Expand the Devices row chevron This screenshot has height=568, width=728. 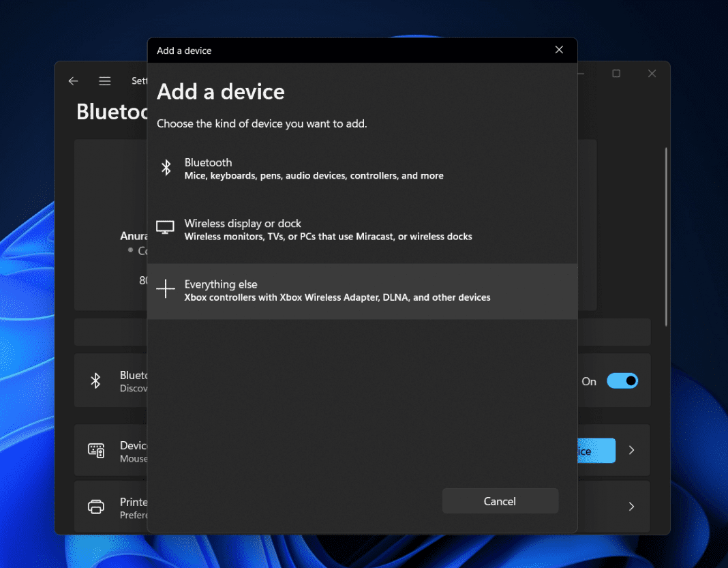pos(631,450)
